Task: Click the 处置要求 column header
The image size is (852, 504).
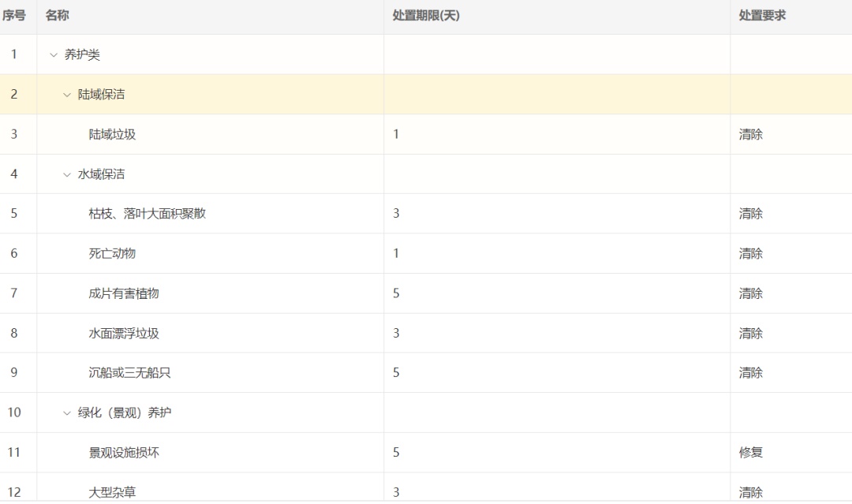Action: pyautogui.click(x=762, y=15)
